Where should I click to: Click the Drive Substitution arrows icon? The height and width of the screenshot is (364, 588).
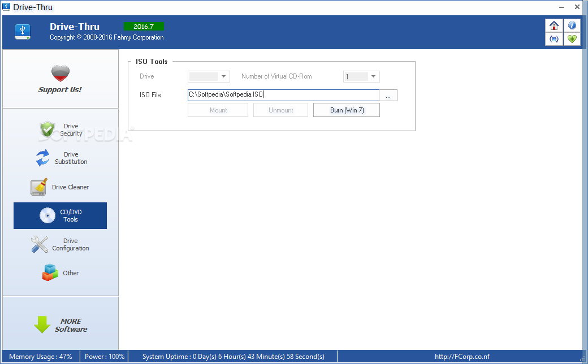pyautogui.click(x=42, y=158)
